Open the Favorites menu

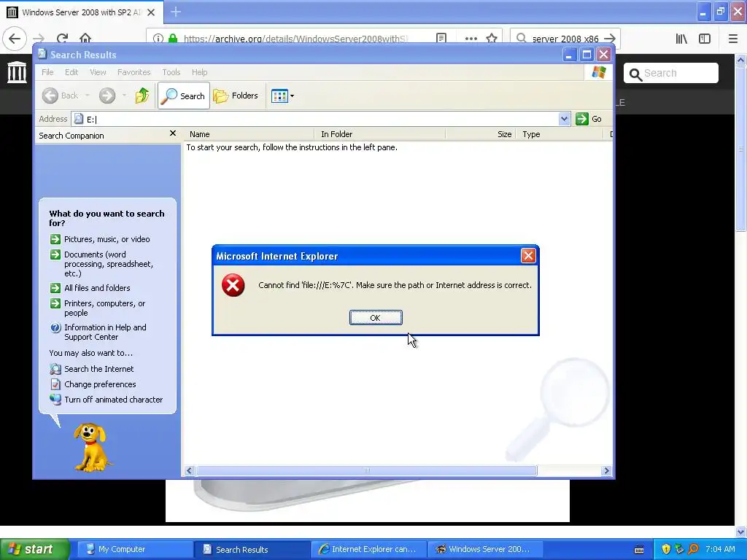point(134,72)
